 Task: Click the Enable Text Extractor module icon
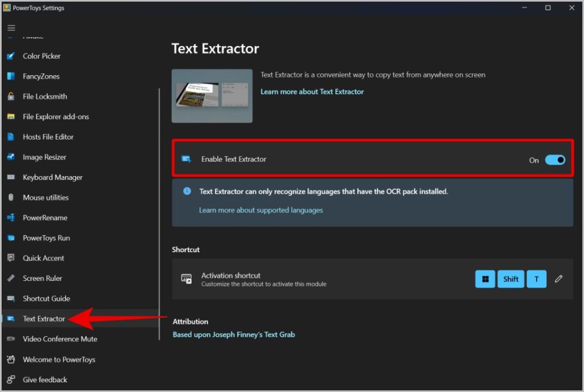pyautogui.click(x=186, y=159)
